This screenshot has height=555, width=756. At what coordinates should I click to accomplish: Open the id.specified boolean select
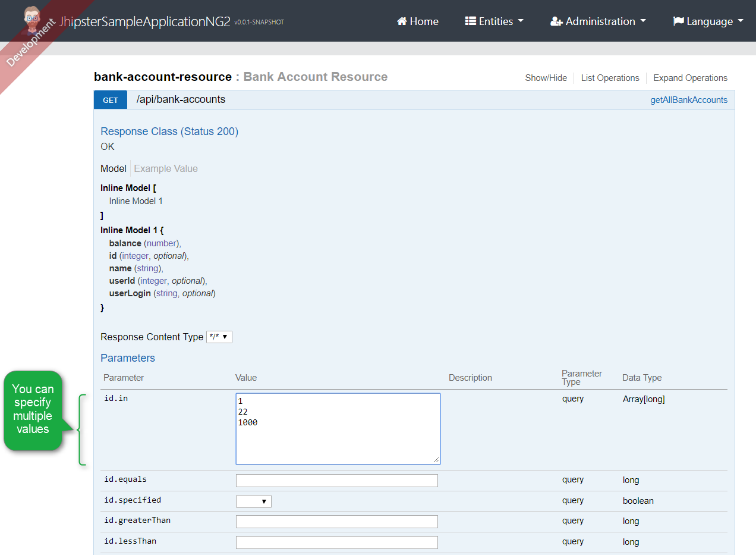(254, 501)
